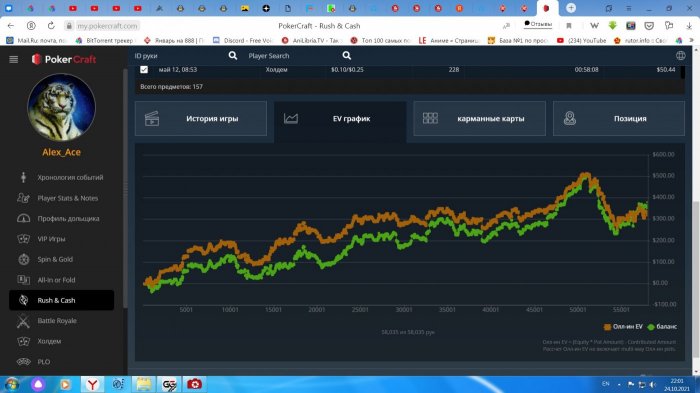Screen dimensions: 700x393
Task: Reload the page with the refresh icon
Action: (x=51, y=26)
